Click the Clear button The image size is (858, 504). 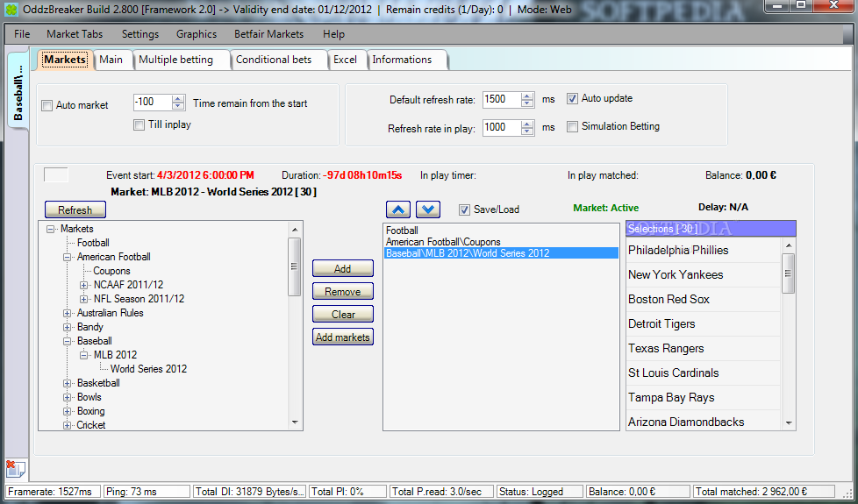(342, 315)
